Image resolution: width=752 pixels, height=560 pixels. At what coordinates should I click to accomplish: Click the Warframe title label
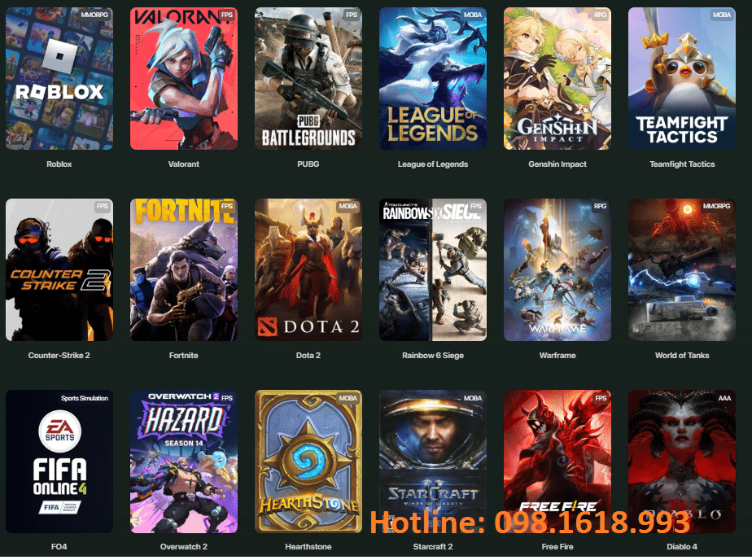click(x=557, y=355)
